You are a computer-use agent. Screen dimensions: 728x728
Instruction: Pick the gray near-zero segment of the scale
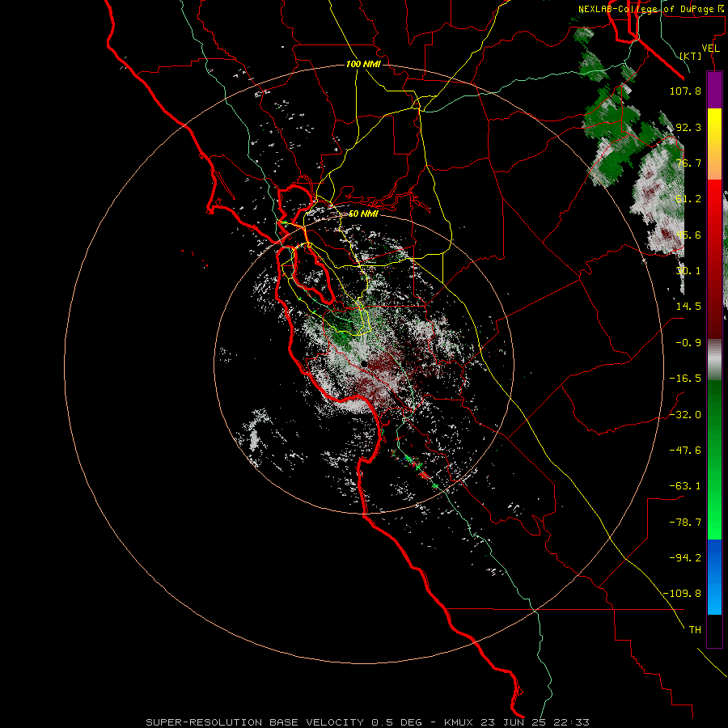714,360
